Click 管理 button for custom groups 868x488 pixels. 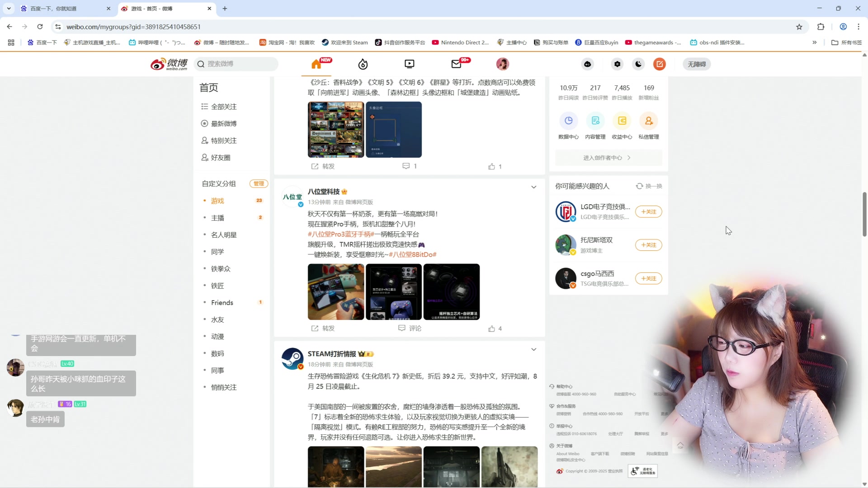click(259, 183)
